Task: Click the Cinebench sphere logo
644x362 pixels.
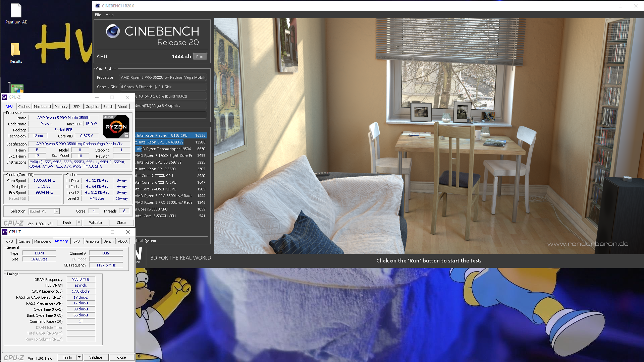Action: [x=113, y=31]
